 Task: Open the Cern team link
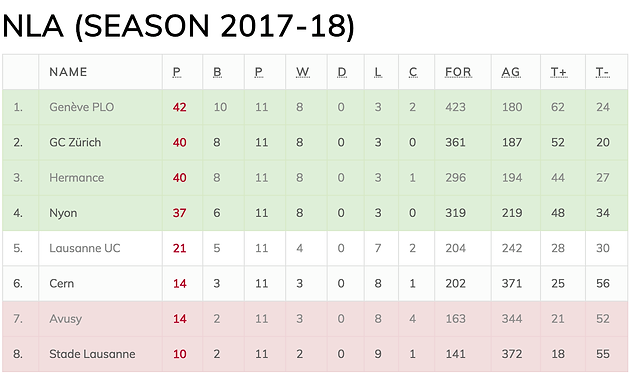[61, 283]
